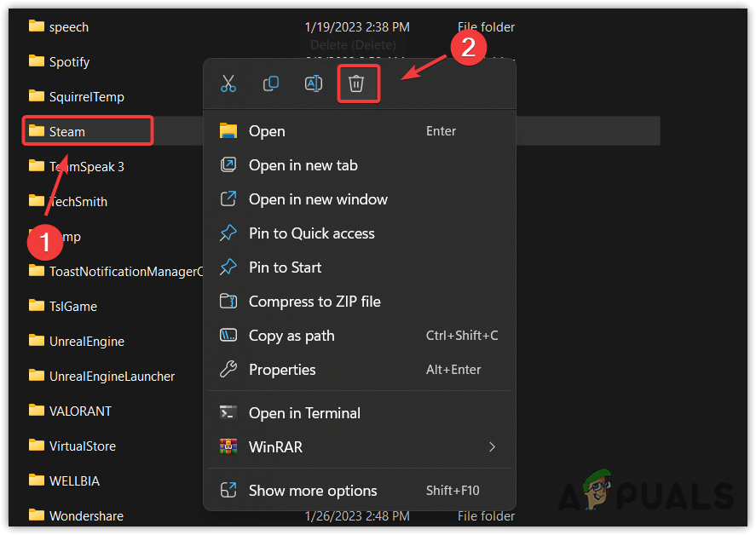This screenshot has width=756, height=535.
Task: Click File folder type of speech
Action: (x=486, y=27)
